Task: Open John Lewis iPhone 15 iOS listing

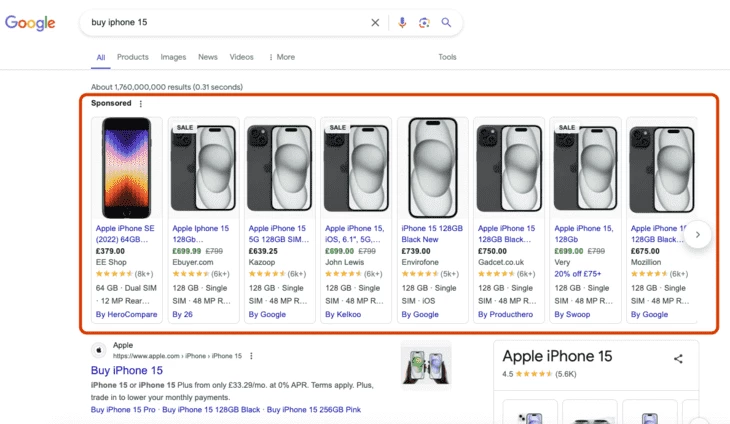Action: [x=354, y=234]
